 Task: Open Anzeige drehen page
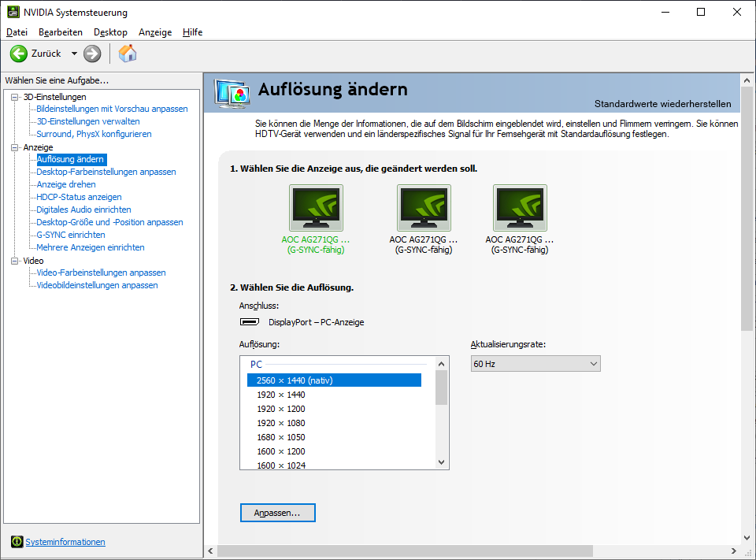[x=66, y=184]
